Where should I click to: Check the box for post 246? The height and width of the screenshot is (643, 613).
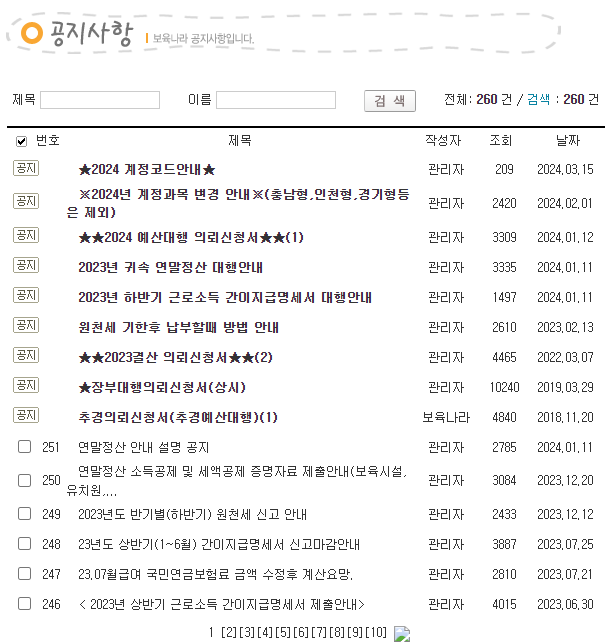[x=25, y=604]
